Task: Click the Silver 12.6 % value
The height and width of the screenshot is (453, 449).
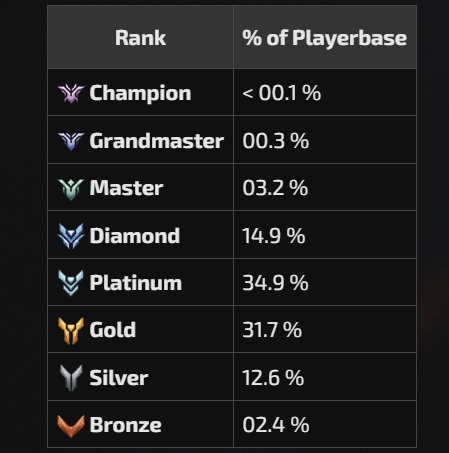Action: click(x=273, y=378)
